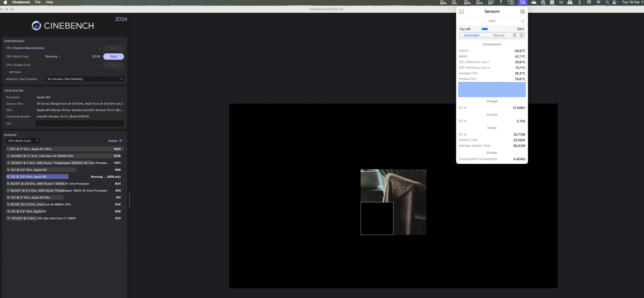644x298 pixels.
Task: Select ranking row 12th Gen Intel Core i7-1280P
Action: [x=65, y=218]
